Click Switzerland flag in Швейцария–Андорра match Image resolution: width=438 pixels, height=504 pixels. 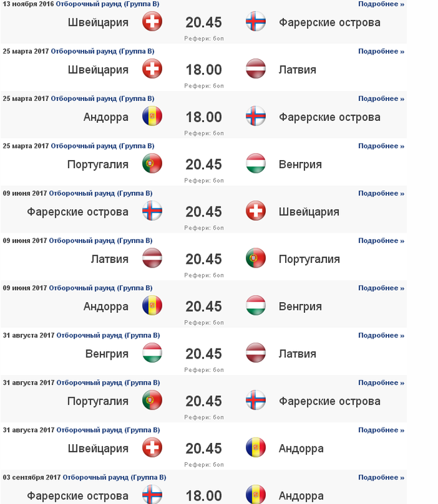tap(152, 448)
